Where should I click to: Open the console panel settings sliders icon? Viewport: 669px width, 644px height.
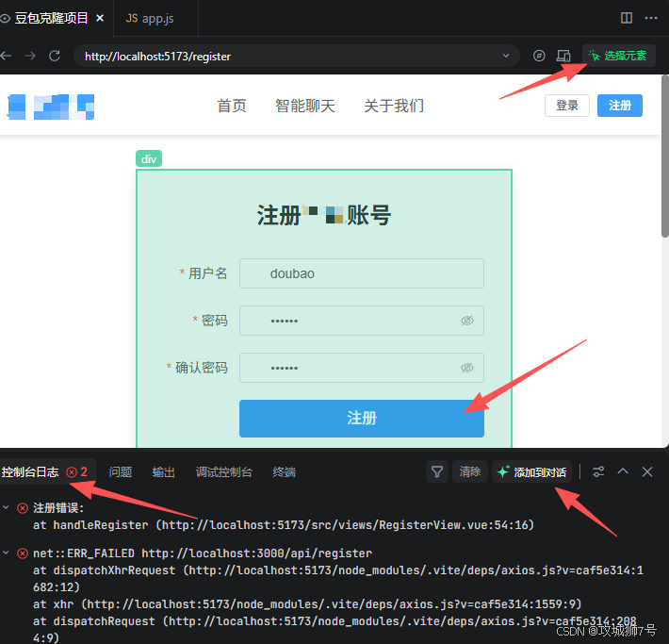(x=598, y=471)
